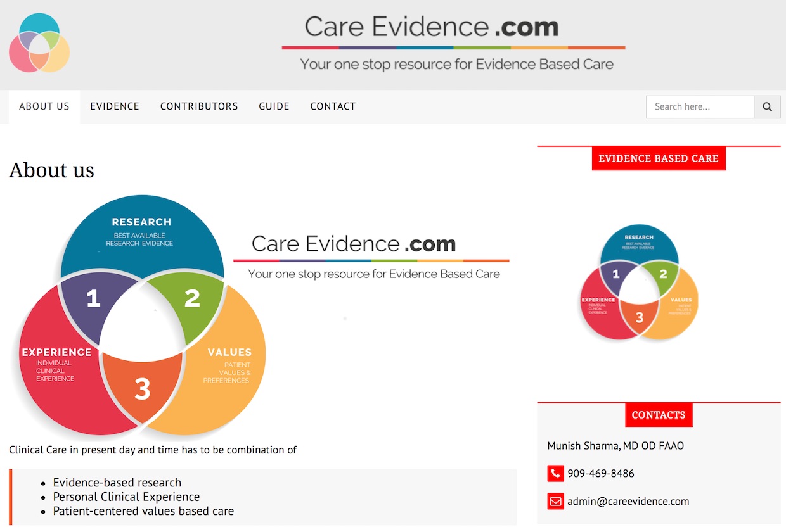The height and width of the screenshot is (532, 786).
Task: Click the number 3 overlap in the diagram
Action: (x=143, y=389)
